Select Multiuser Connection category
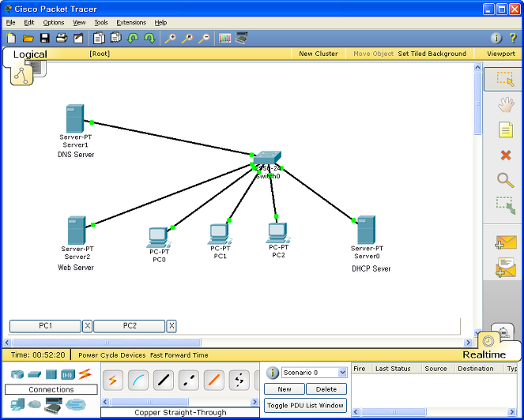 76,405
